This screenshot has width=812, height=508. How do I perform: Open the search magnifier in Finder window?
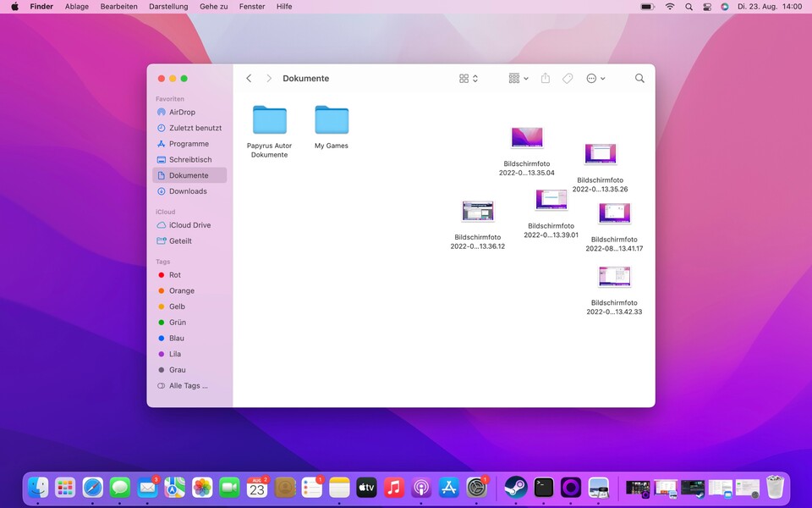click(639, 78)
